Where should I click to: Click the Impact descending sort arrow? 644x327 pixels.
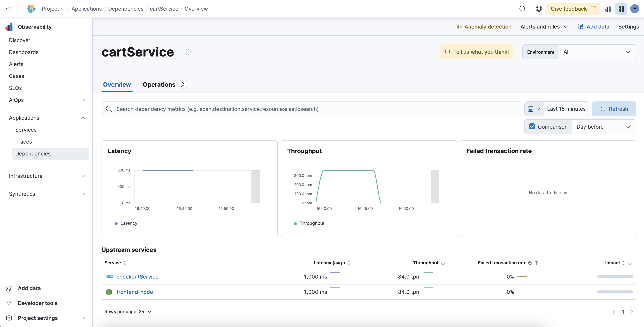[x=630, y=263]
